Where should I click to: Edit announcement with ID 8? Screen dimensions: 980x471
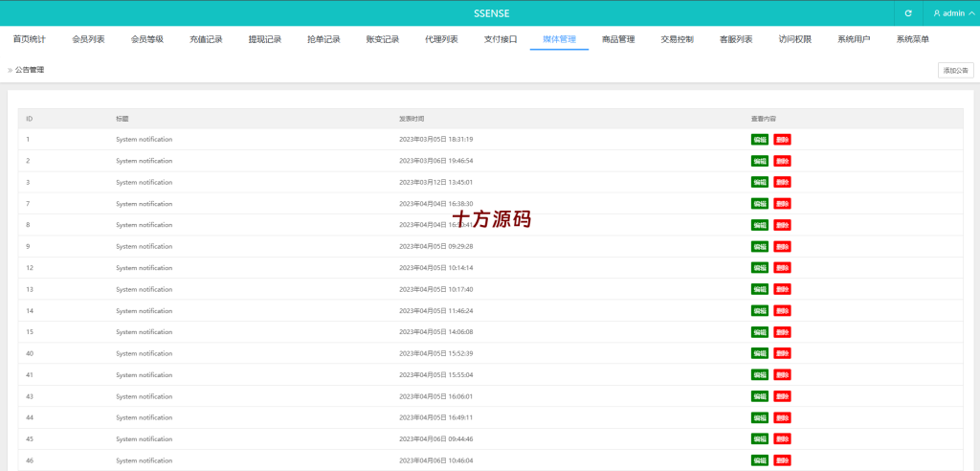759,225
